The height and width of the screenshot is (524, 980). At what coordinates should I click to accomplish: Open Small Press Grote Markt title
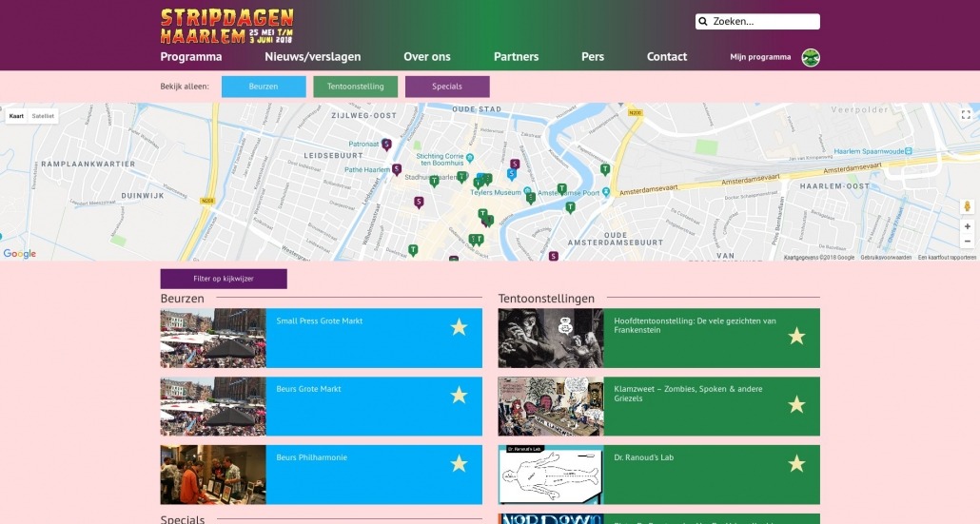320,321
